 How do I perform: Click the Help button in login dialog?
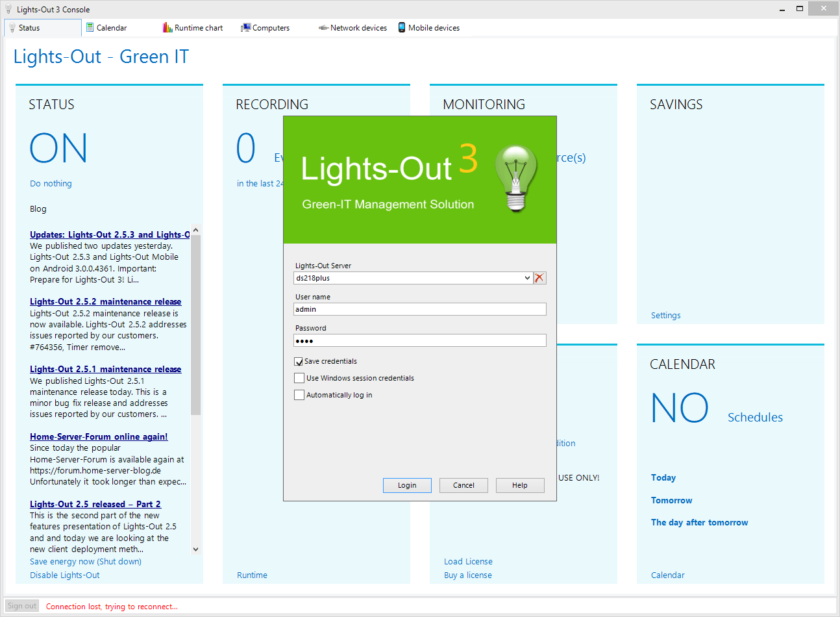[520, 485]
